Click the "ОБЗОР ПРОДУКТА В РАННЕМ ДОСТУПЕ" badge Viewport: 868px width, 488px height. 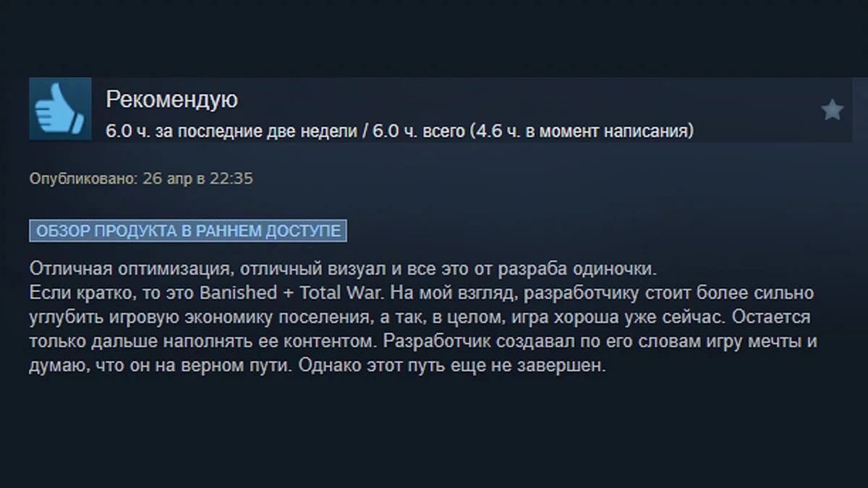click(x=188, y=231)
